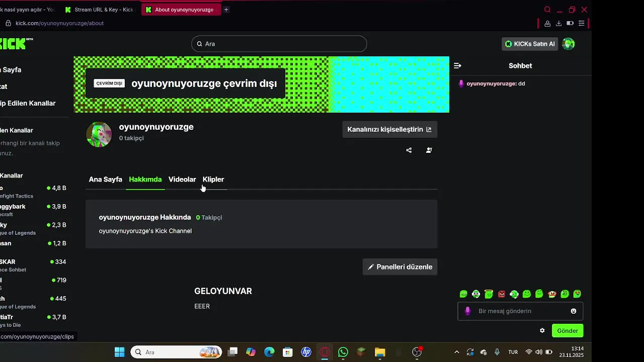
Task: Open Takip Edilen Kanallar sidebar link
Action: pyautogui.click(x=28, y=103)
